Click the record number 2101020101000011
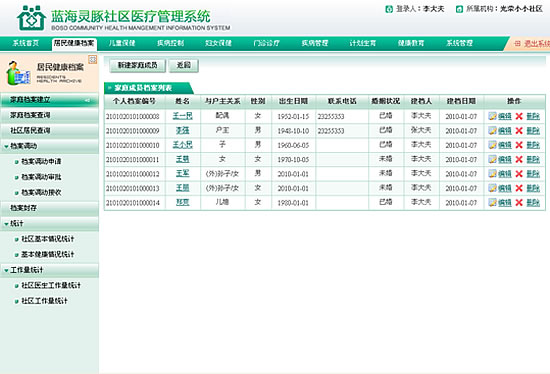550x374 pixels. tap(133, 160)
